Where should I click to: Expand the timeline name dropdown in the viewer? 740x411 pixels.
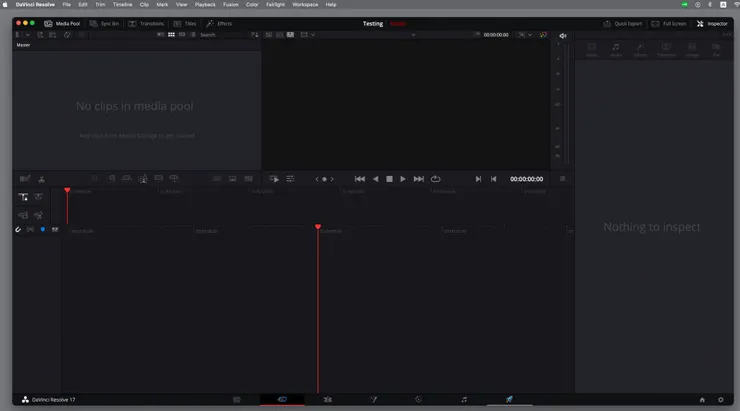413,35
